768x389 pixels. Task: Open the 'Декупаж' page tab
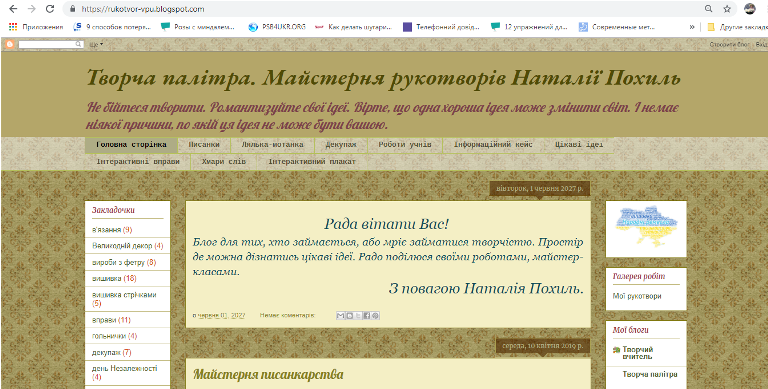341,145
